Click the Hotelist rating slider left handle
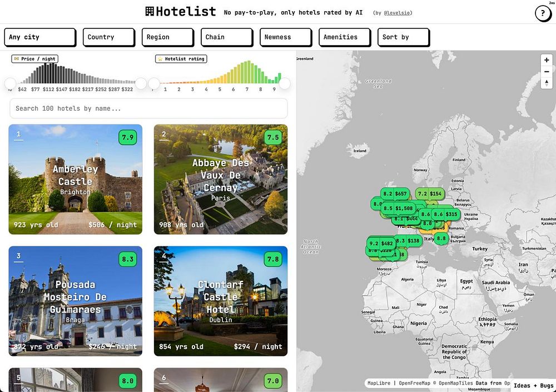556x392 pixels. [x=154, y=83]
